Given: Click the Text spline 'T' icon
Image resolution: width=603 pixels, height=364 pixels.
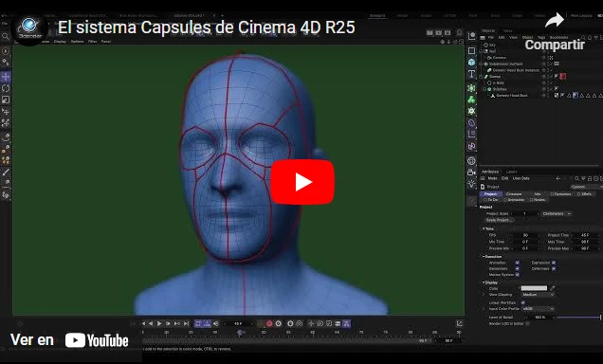Looking at the screenshot, I should (x=472, y=73).
